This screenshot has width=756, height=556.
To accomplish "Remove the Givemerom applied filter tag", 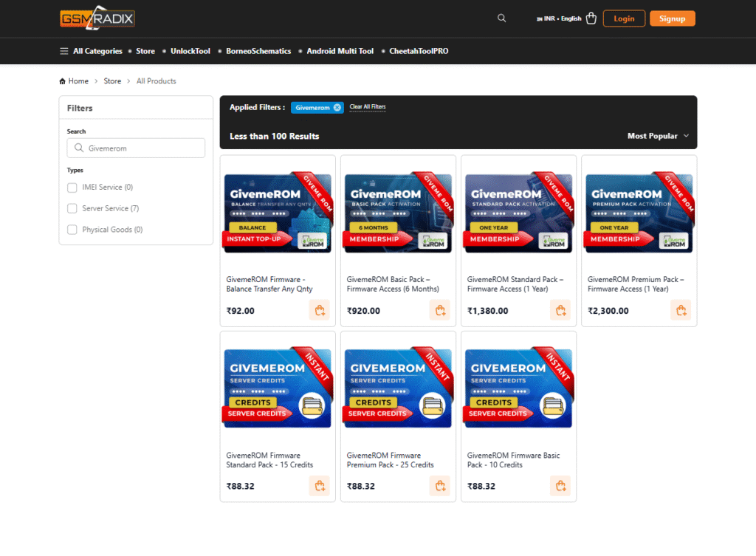I will [x=337, y=107].
